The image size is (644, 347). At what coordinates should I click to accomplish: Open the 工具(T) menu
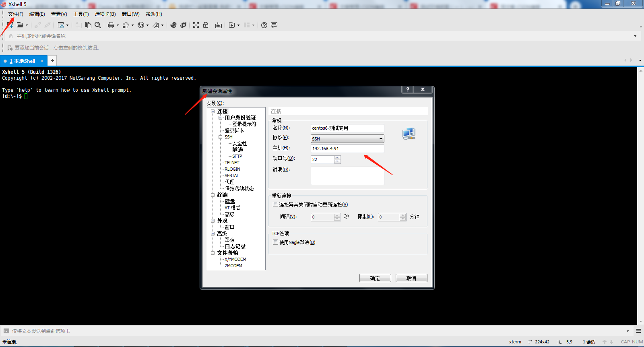pos(81,14)
